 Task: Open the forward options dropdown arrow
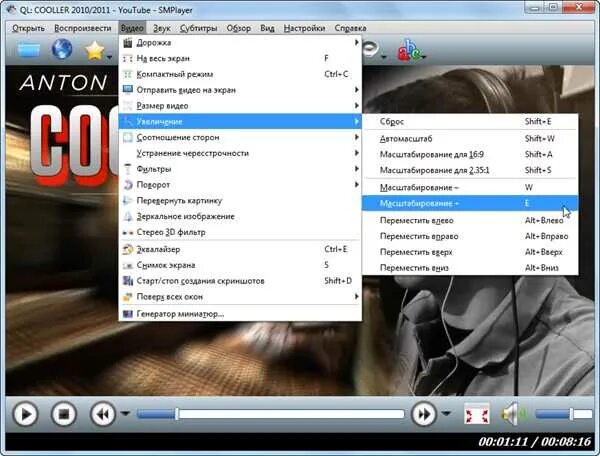coord(445,414)
